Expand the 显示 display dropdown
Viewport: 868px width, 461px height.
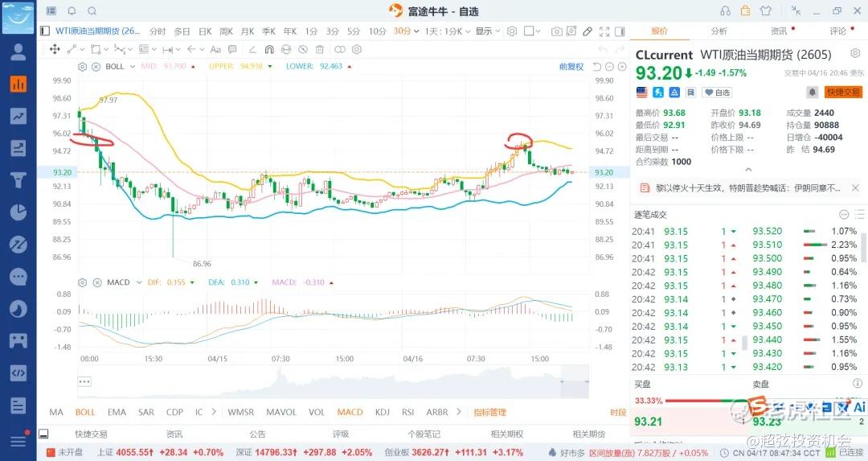pyautogui.click(x=486, y=31)
